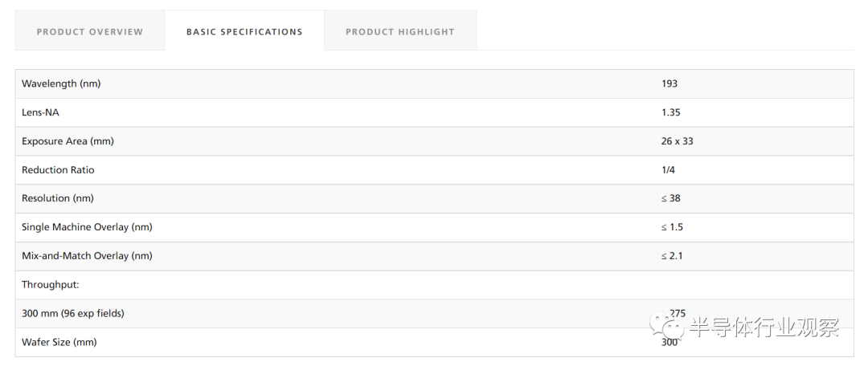Click the Wafer Size (mm) label

tap(59, 342)
